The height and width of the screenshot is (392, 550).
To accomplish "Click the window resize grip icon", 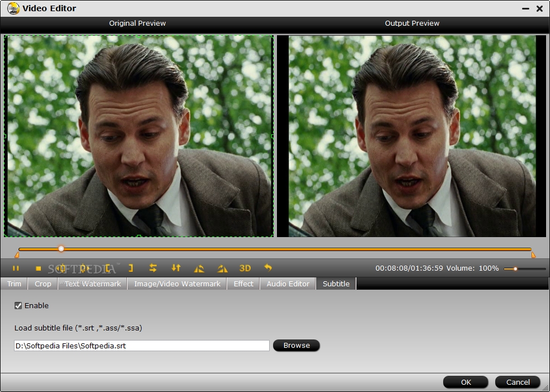I will [x=546, y=388].
